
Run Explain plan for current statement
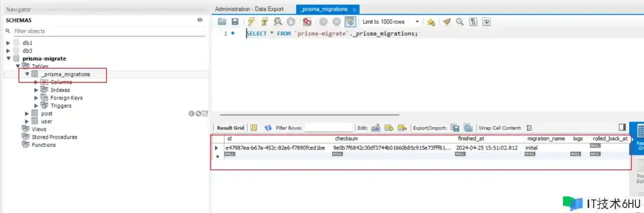pyautogui.click(x=278, y=22)
